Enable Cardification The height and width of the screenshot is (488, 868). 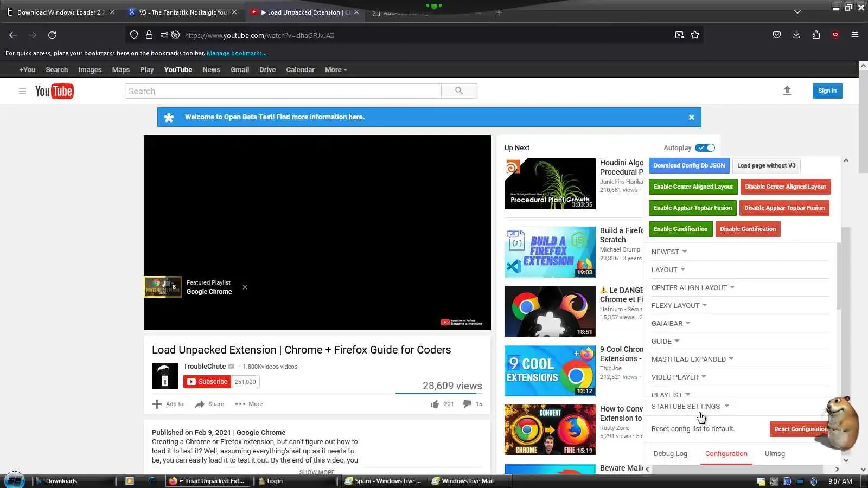click(x=680, y=229)
